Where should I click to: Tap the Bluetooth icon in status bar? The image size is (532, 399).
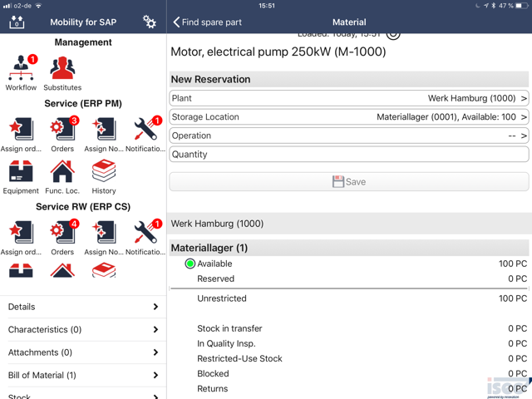(x=494, y=6)
